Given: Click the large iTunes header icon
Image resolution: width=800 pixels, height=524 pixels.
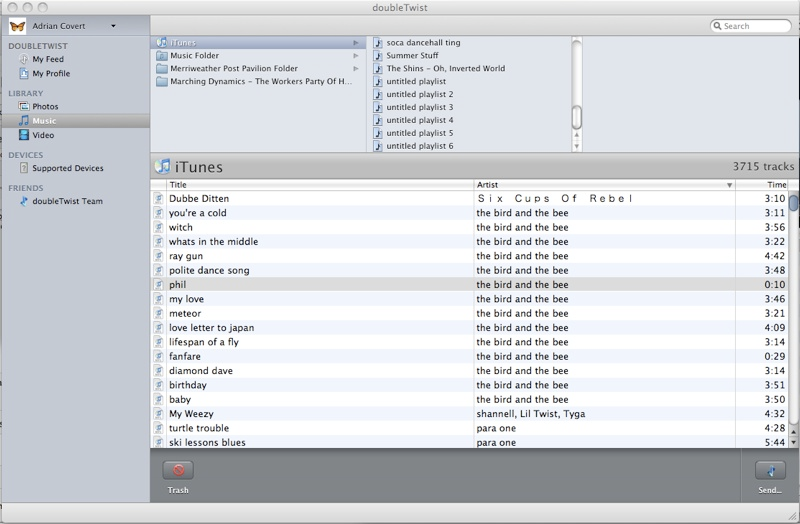Looking at the screenshot, I should point(163,166).
